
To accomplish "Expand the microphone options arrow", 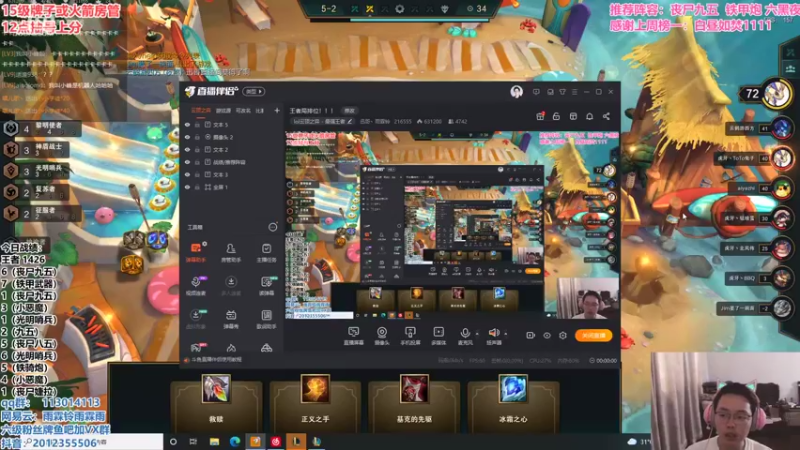I will [x=477, y=334].
